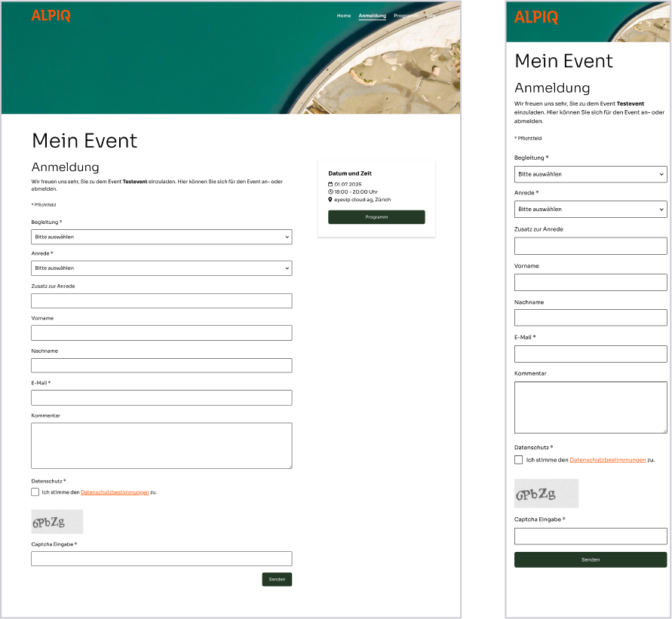Click the captcha image in the narrow mobile form
672x619 pixels.
546,493
